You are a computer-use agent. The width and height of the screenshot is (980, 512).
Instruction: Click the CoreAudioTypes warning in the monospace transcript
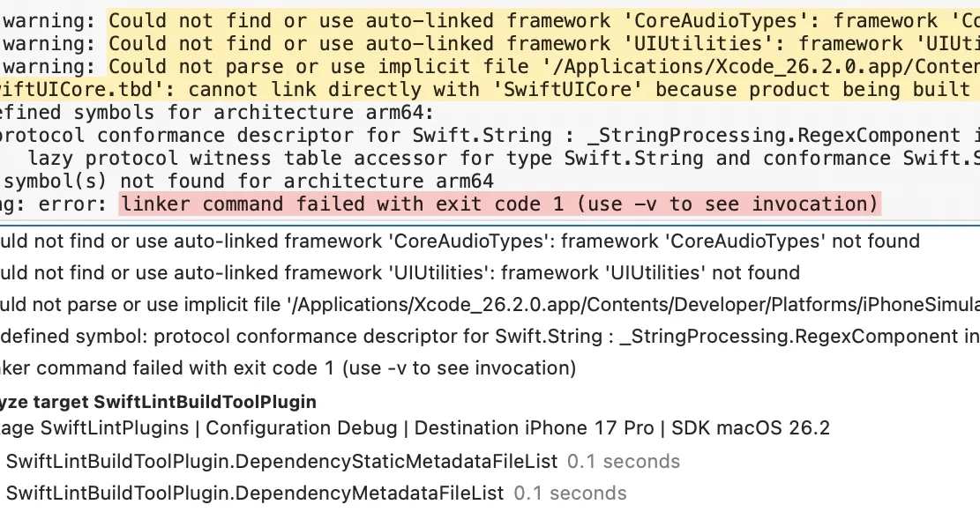pyautogui.click(x=529, y=20)
